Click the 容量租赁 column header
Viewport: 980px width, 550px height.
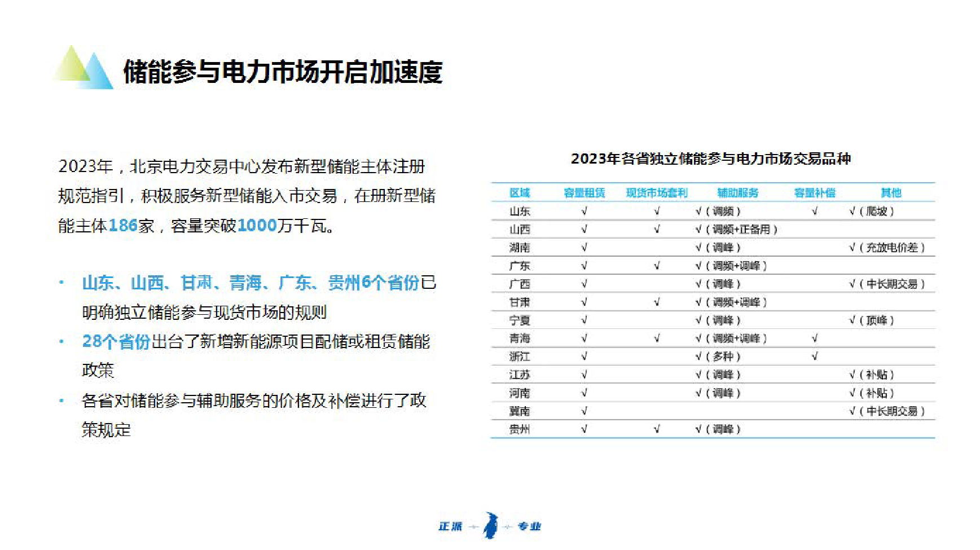(585, 193)
